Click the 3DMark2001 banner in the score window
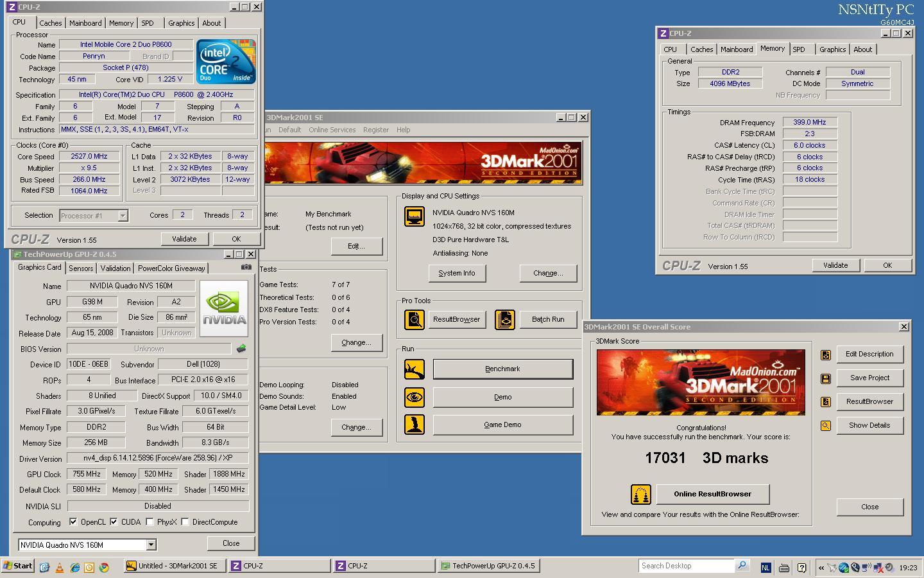The height and width of the screenshot is (578, 924). (701, 383)
